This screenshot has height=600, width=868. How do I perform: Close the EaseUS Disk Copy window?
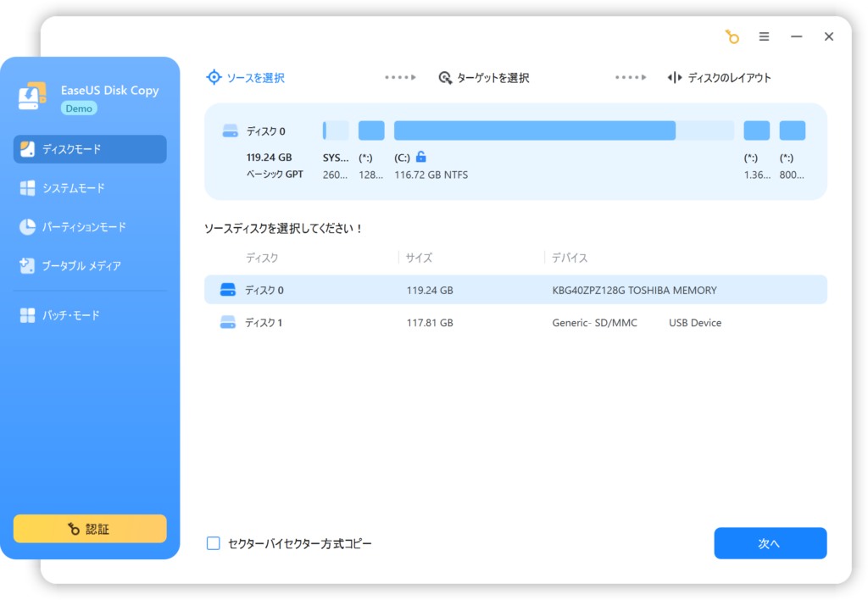(x=829, y=36)
